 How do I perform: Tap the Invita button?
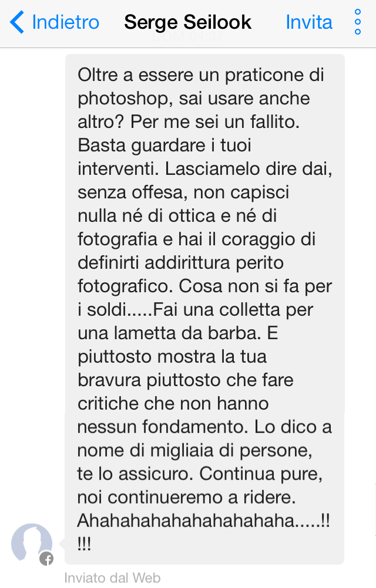coord(309,22)
